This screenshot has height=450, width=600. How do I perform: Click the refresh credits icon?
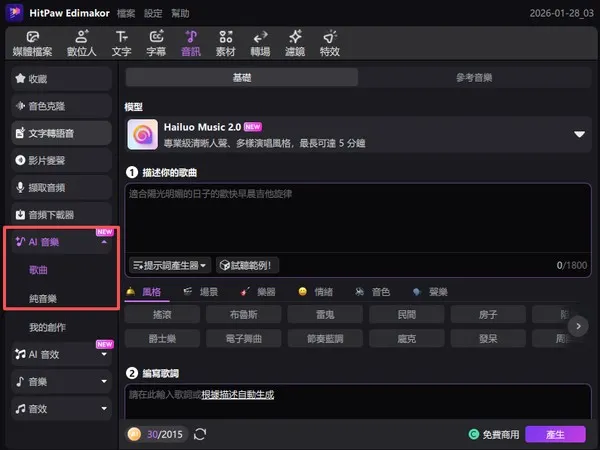[200, 434]
